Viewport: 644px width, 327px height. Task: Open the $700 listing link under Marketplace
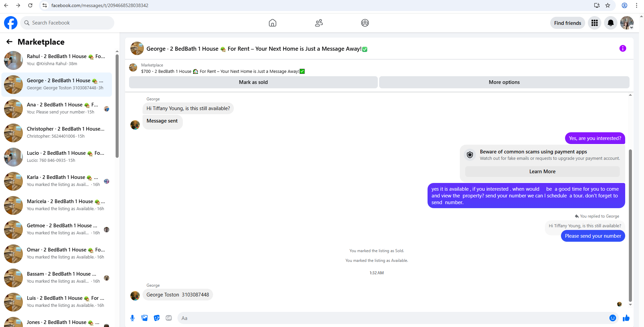coord(223,72)
